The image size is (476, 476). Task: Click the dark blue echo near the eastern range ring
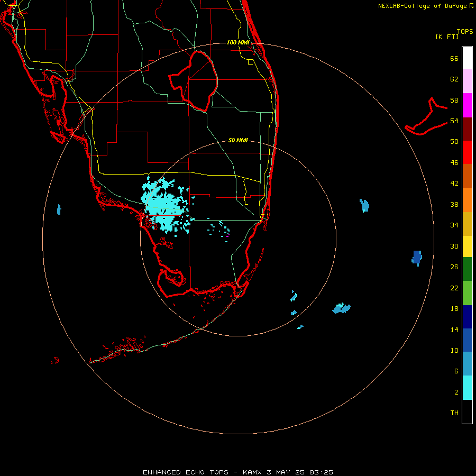[417, 258]
